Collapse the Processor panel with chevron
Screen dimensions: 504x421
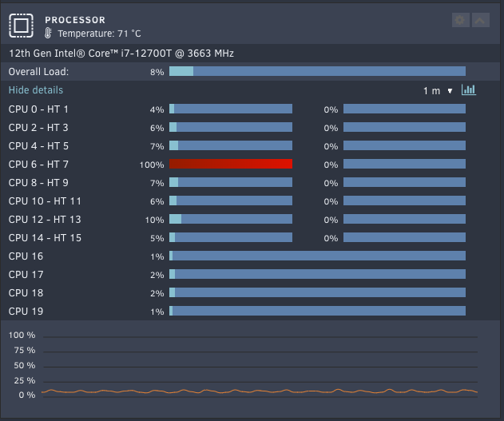tap(481, 20)
